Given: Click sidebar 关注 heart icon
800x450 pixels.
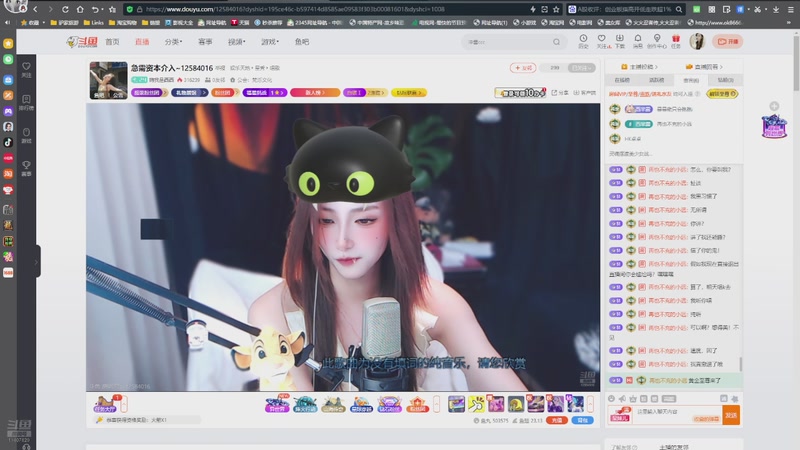Looking at the screenshot, I should (x=27, y=70).
